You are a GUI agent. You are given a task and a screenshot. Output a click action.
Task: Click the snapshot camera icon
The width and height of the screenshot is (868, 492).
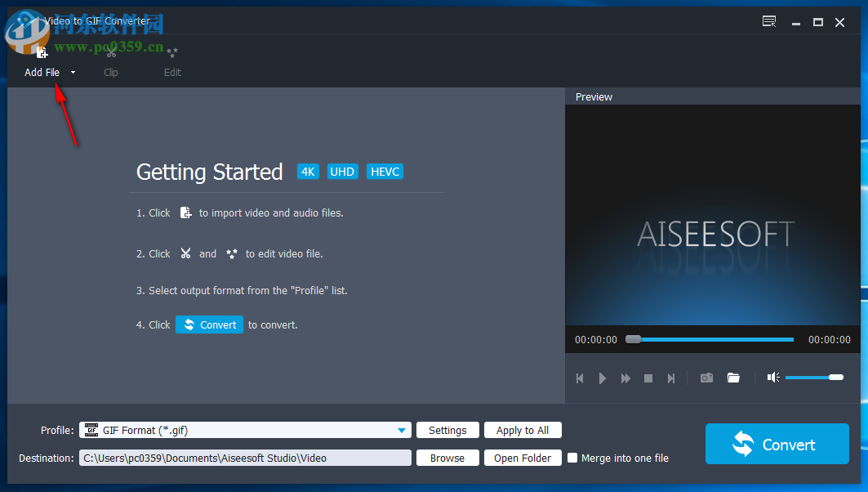706,378
